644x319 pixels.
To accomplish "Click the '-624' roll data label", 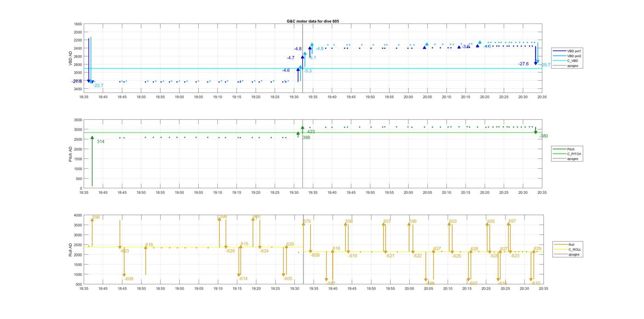I will pos(264,251).
